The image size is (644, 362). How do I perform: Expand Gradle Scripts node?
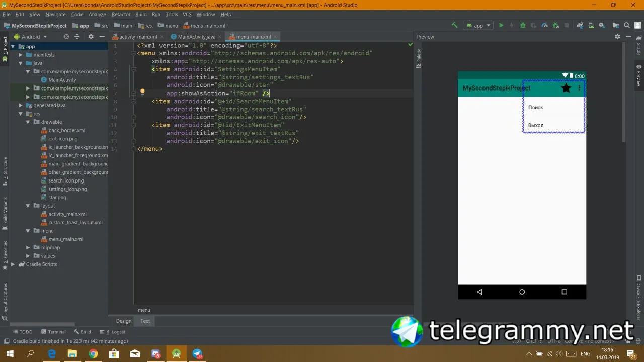point(14,264)
